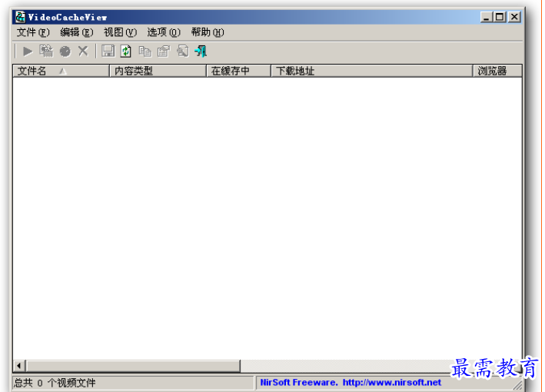This screenshot has height=392, width=545.
Task: Click the Find magnifier toolbar icon
Action: [x=182, y=51]
